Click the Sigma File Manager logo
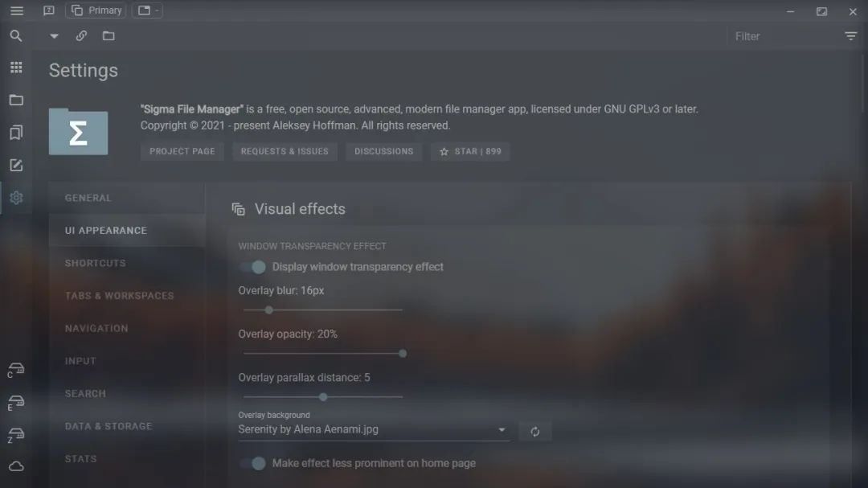Viewport: 868px width, 488px height. coord(78,131)
